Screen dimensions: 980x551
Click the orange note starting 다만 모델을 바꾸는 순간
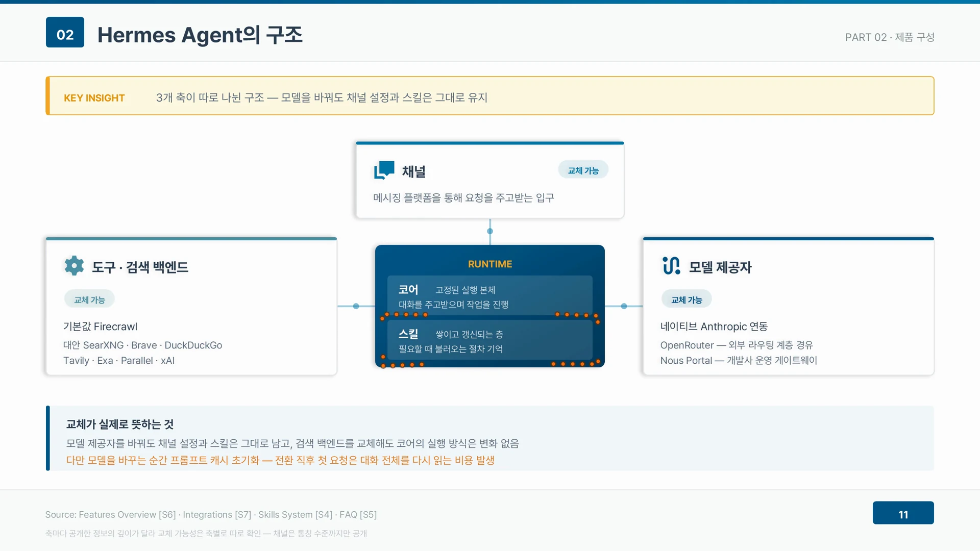(280, 460)
